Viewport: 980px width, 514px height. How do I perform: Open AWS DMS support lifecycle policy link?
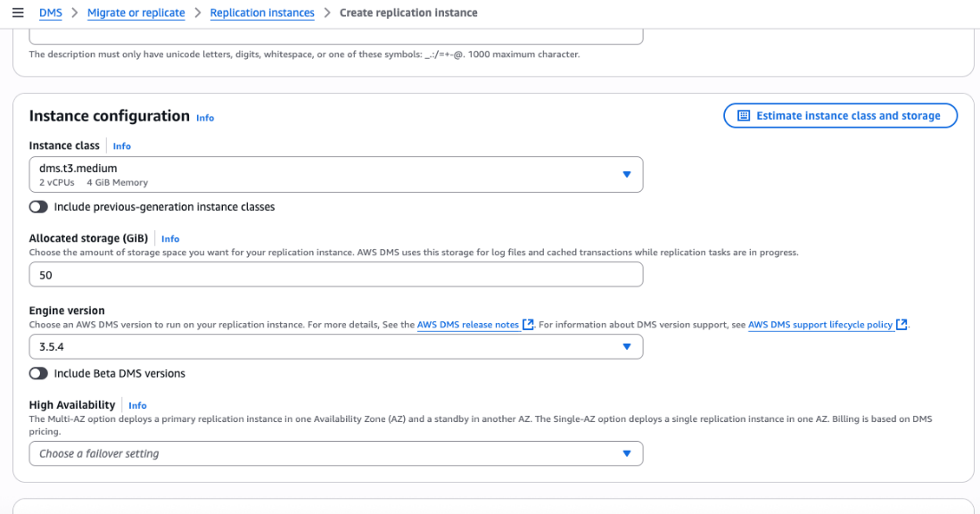[819, 325]
